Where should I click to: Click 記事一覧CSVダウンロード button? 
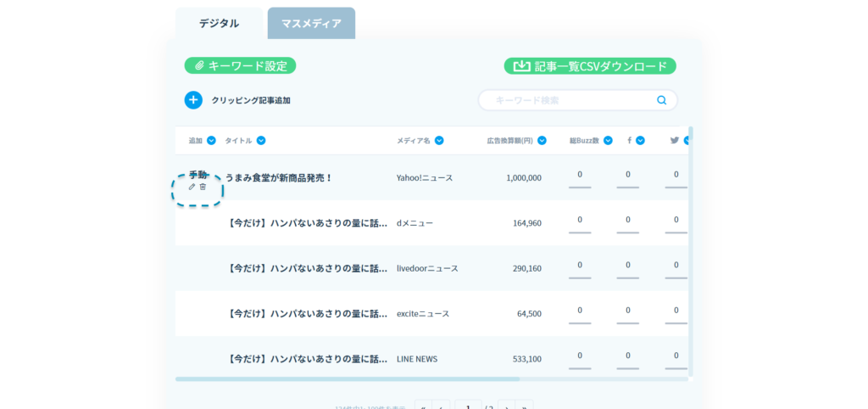[x=590, y=66]
